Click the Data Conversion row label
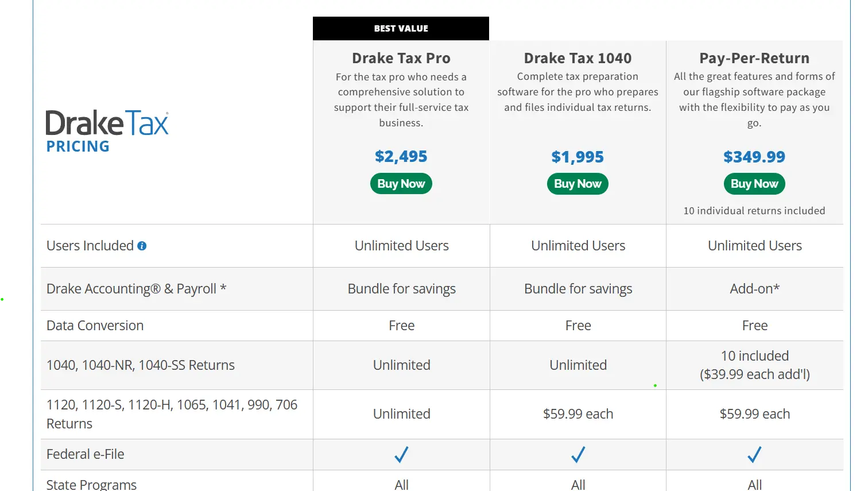Image resolution: width=868 pixels, height=491 pixels. click(95, 326)
